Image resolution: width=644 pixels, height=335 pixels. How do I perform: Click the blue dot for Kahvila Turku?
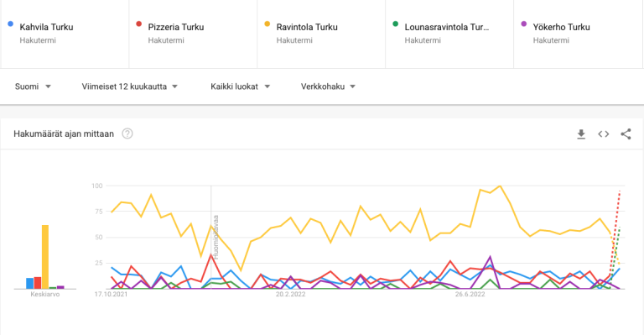11,24
